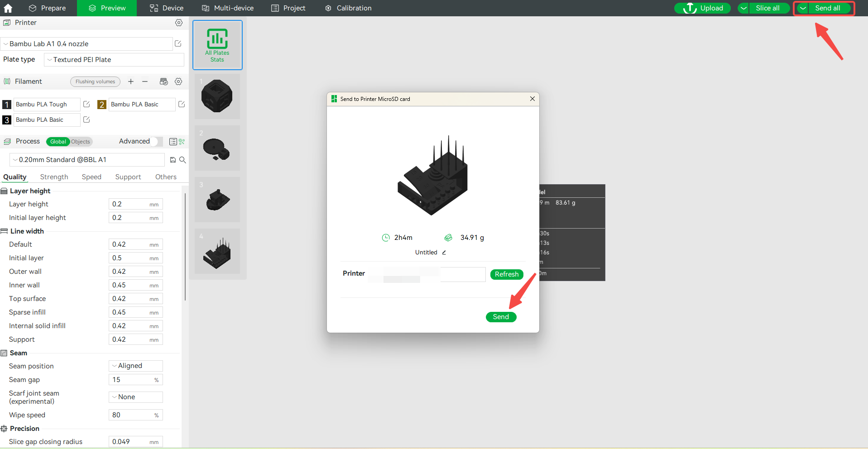
Task: Open printer settings gear icon
Action: 179,23
